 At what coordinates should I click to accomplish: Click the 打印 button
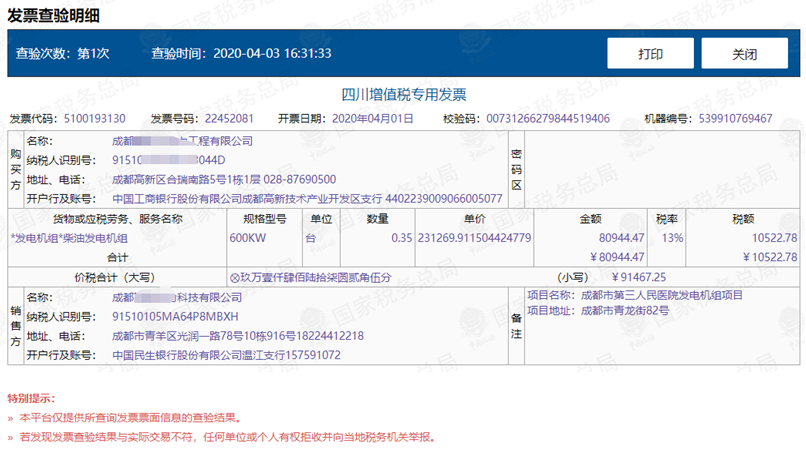coord(650,54)
